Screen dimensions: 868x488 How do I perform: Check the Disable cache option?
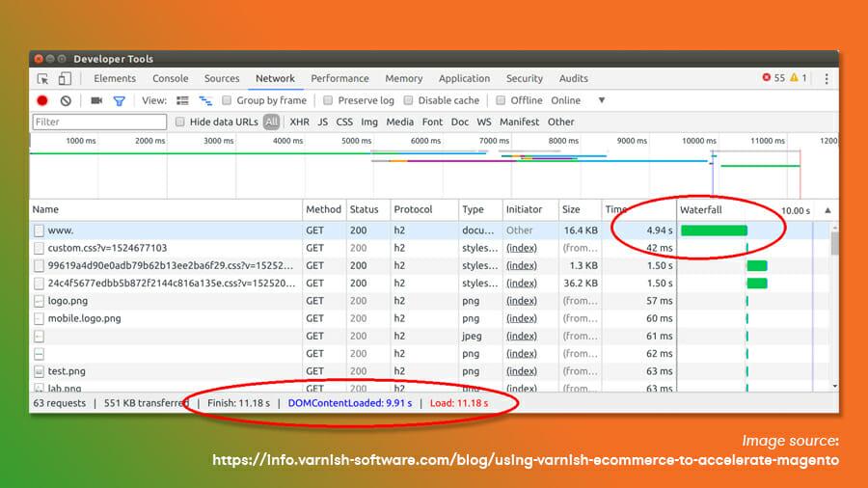409,100
